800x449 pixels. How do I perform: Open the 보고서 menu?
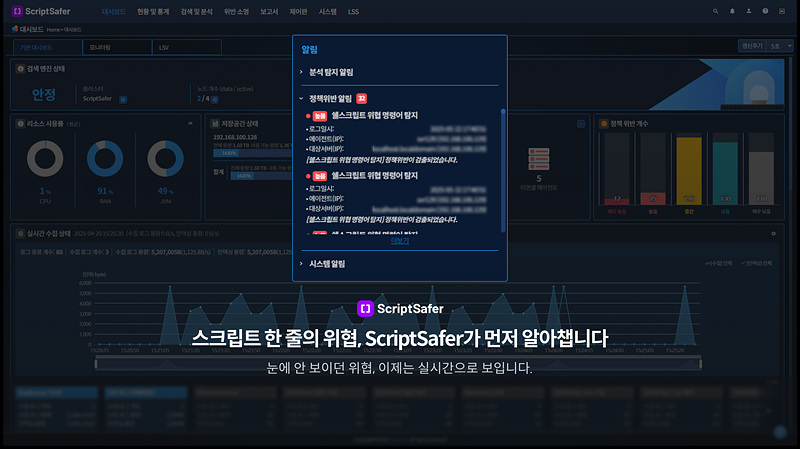coord(269,12)
